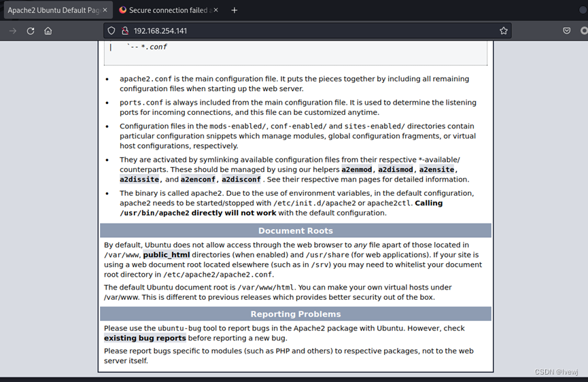Screen dimensions: 588x382
Task: Save page to Pocket
Action: click(x=567, y=31)
